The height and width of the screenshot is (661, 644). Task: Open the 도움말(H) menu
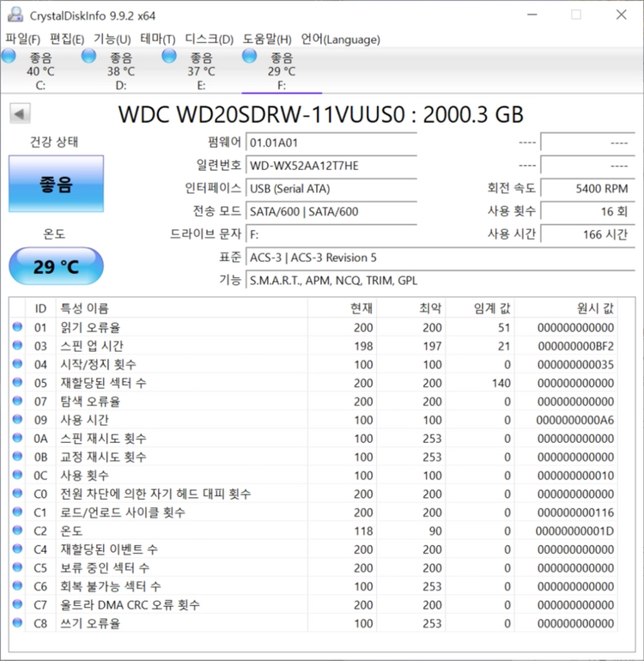pos(267,39)
